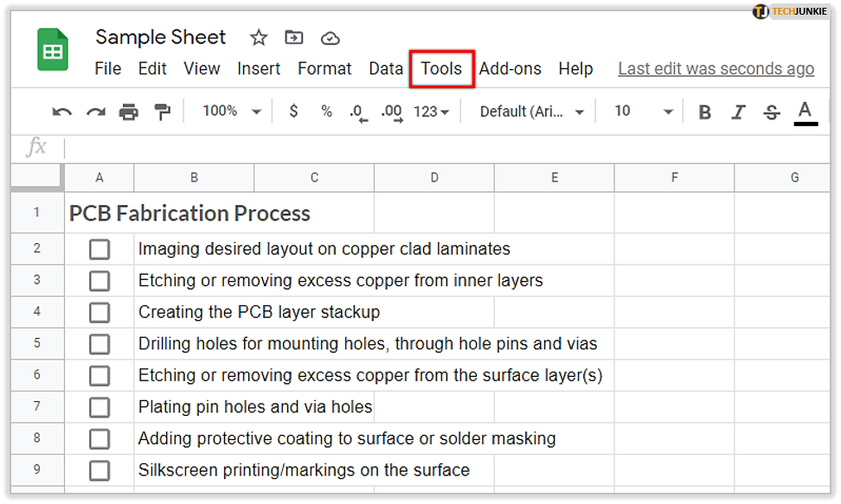Click the Move to folder icon
The height and width of the screenshot is (504, 841).
click(x=294, y=38)
